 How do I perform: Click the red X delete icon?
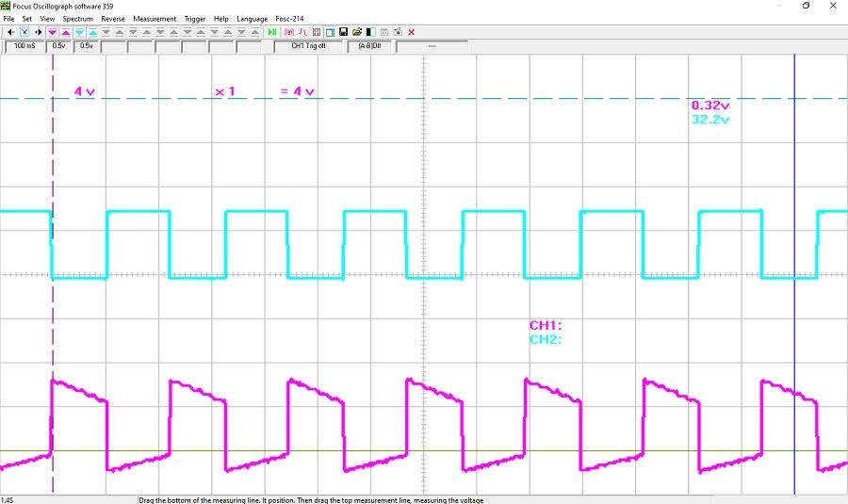click(x=412, y=32)
